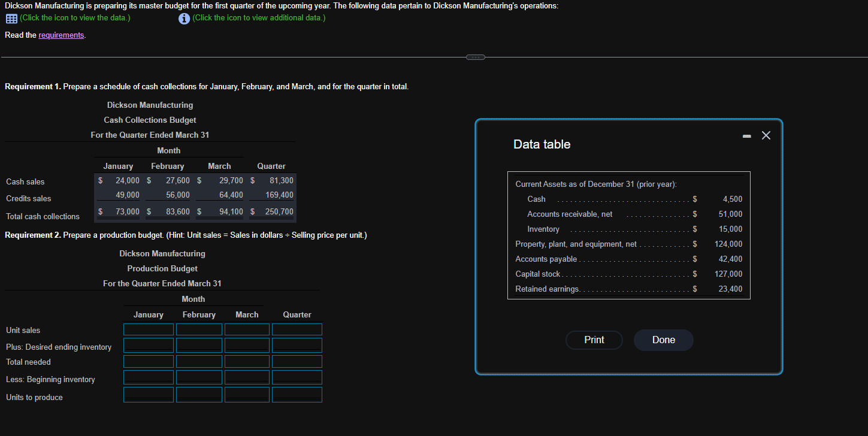Click the Data table heading
The width and height of the screenshot is (868, 436).
542,144
